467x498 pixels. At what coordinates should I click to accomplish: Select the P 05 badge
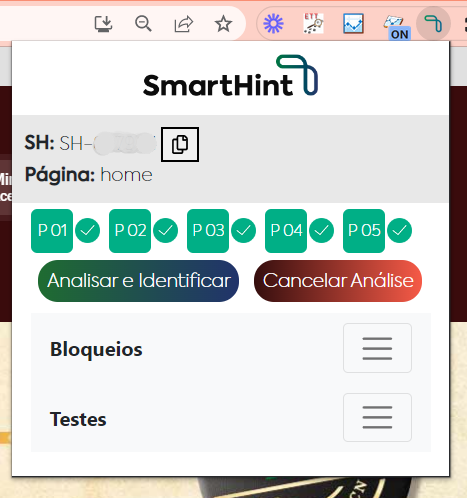click(x=364, y=231)
